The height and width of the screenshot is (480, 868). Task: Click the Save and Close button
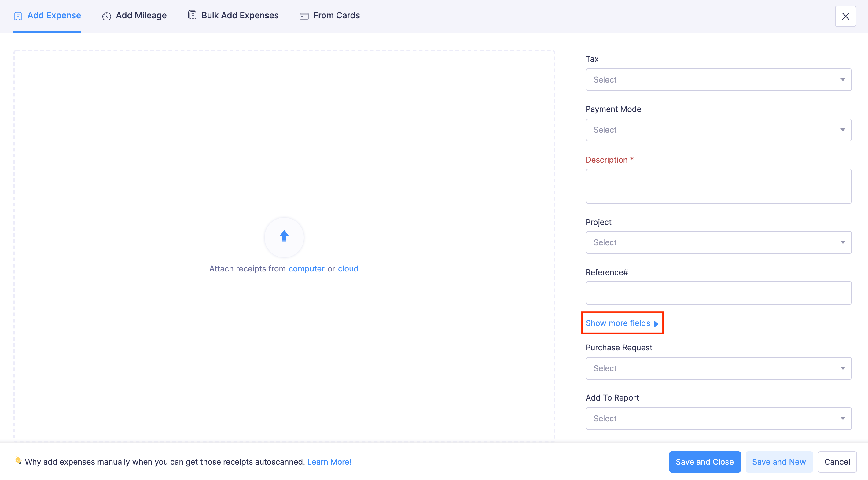coord(704,462)
